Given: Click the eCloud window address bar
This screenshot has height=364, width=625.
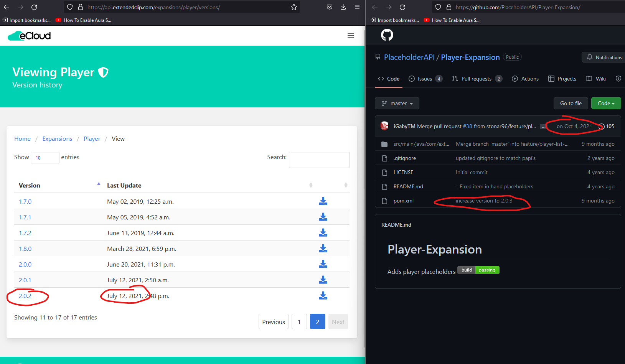Looking at the screenshot, I should point(182,7).
